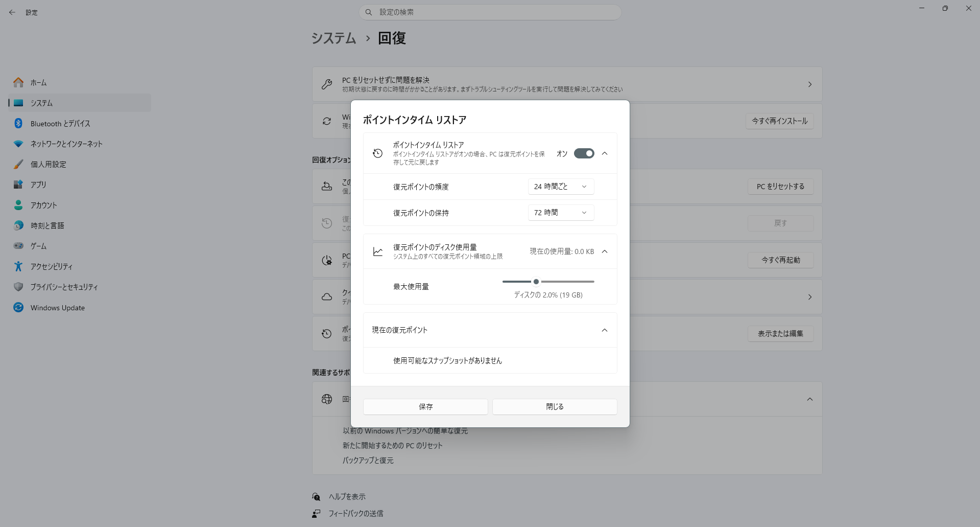980x527 pixels.
Task: Open 新たに開始するための PC のリセット link
Action: point(393,446)
